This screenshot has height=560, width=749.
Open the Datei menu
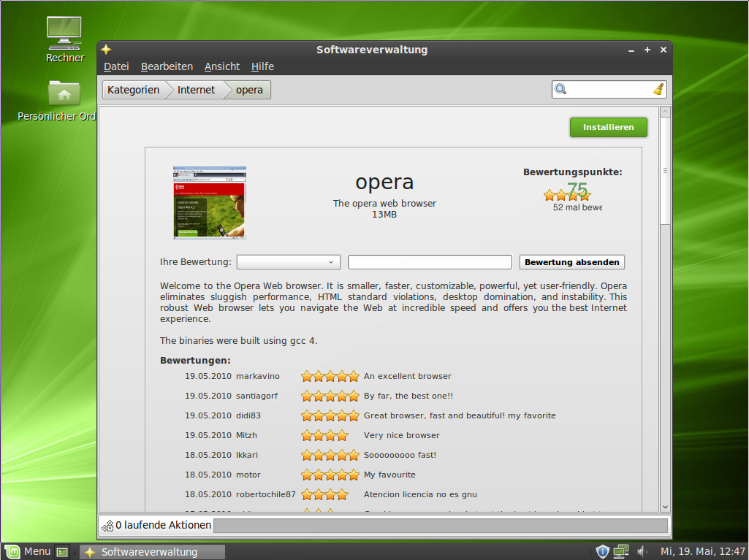116,66
